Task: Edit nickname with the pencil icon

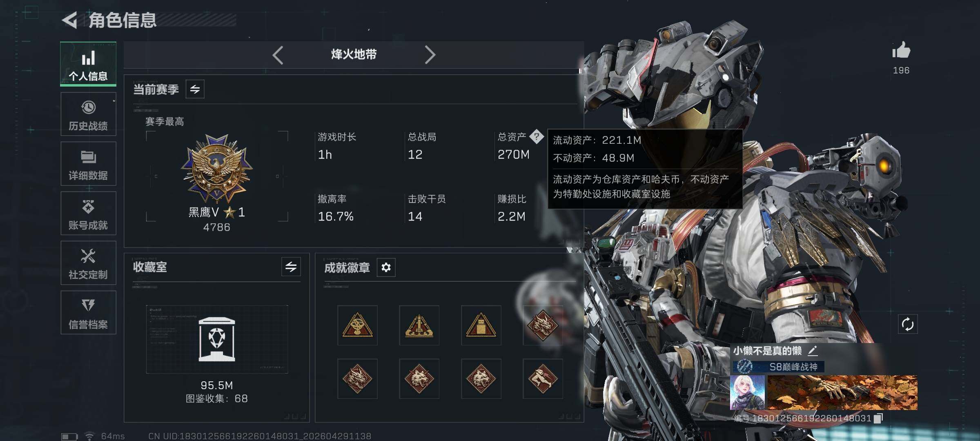Action: [812, 350]
